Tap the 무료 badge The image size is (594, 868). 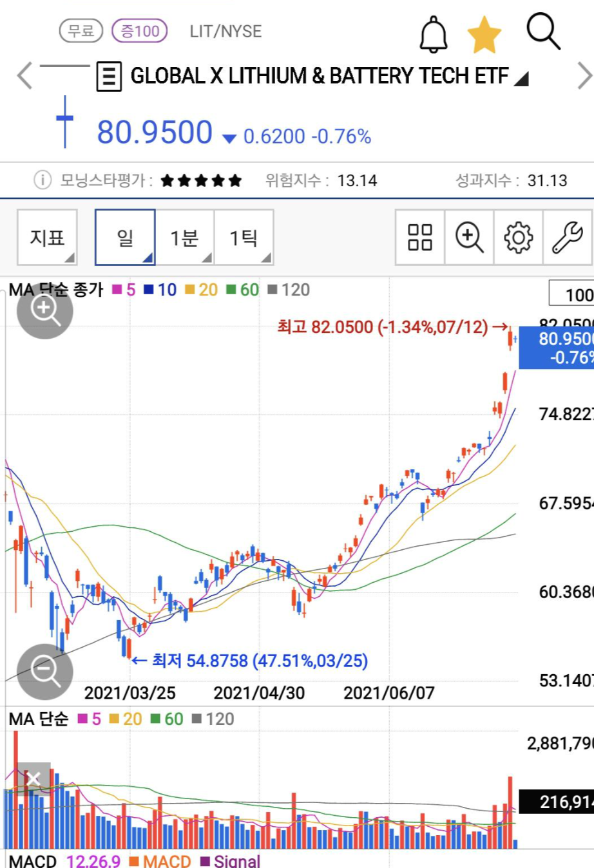coord(81,31)
